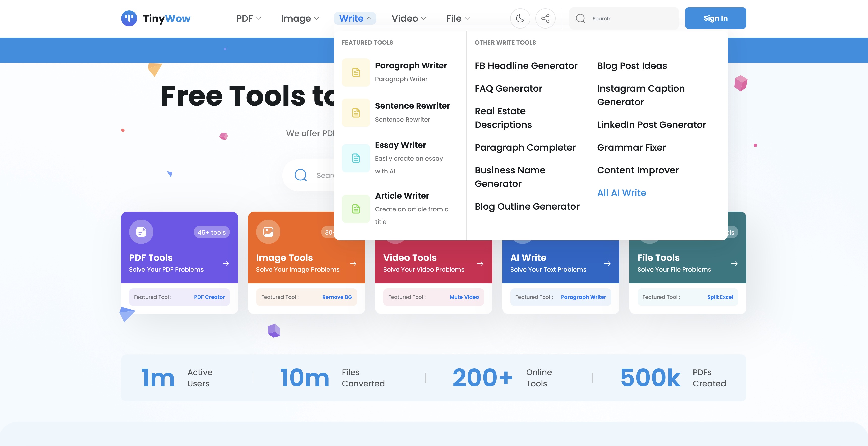Click the PDF Tools card file icon
868x446 pixels.
pos(141,232)
